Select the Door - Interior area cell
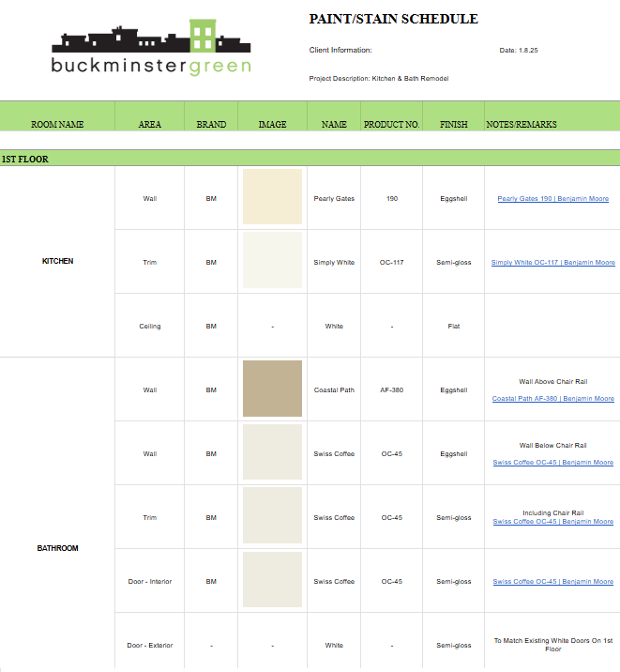Viewport: 620px width, 672px height. pos(150,582)
